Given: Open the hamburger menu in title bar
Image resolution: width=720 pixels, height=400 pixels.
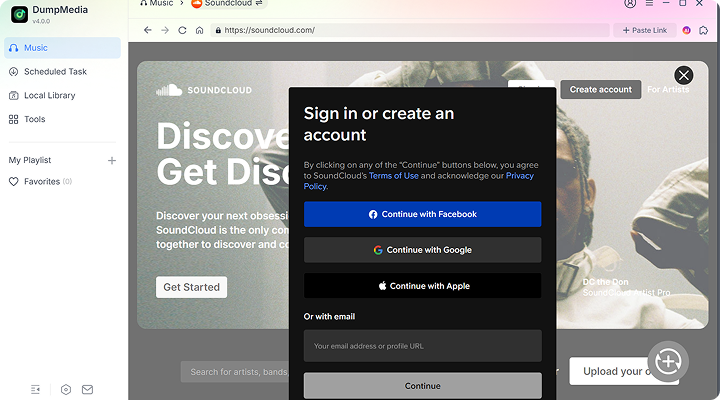Looking at the screenshot, I should [649, 4].
